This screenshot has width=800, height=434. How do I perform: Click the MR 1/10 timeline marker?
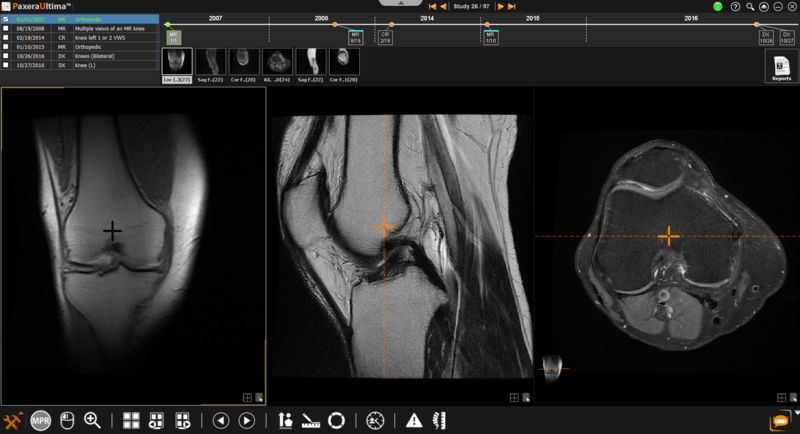click(489, 37)
